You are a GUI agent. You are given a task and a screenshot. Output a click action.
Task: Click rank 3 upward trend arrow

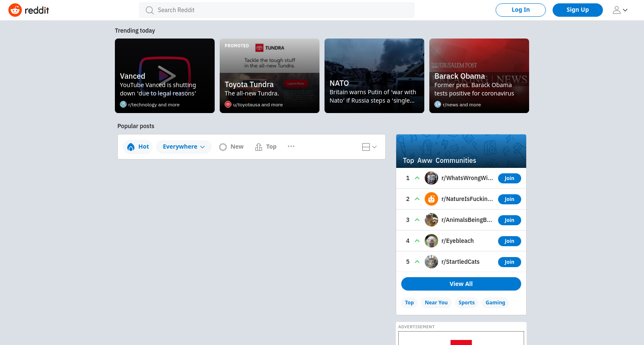[417, 220]
